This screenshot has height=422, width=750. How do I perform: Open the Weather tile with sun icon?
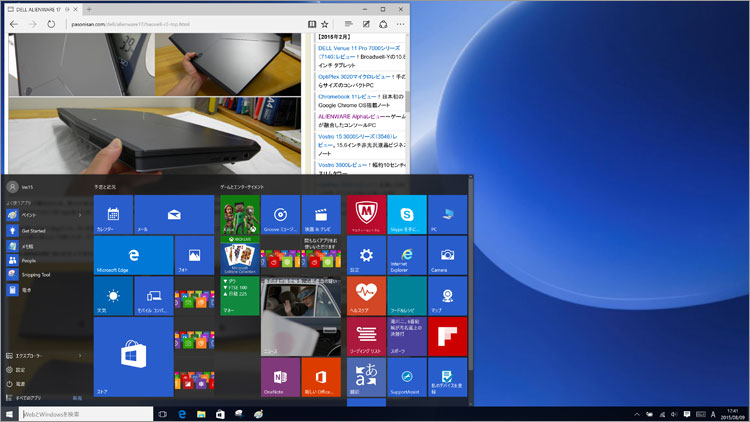point(113,296)
